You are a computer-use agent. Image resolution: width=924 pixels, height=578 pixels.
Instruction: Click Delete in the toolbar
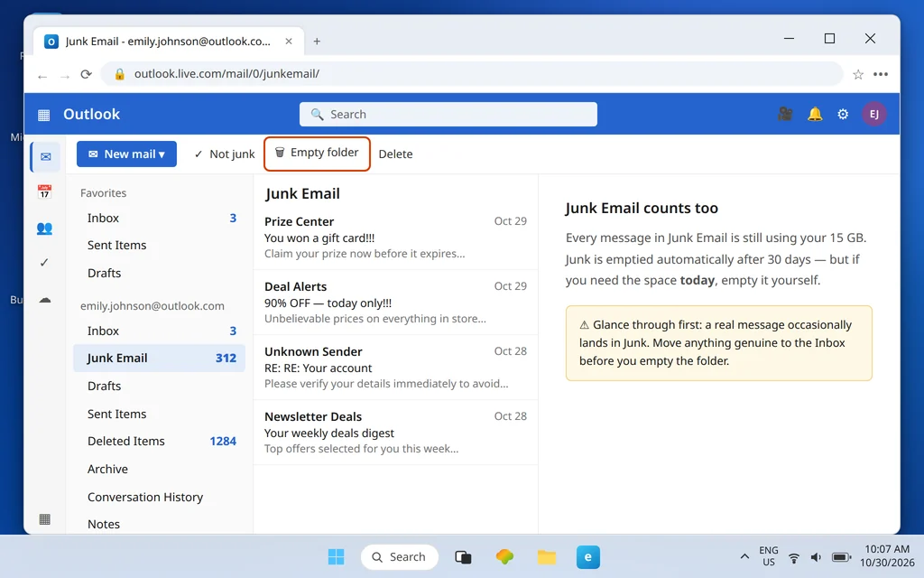395,154
